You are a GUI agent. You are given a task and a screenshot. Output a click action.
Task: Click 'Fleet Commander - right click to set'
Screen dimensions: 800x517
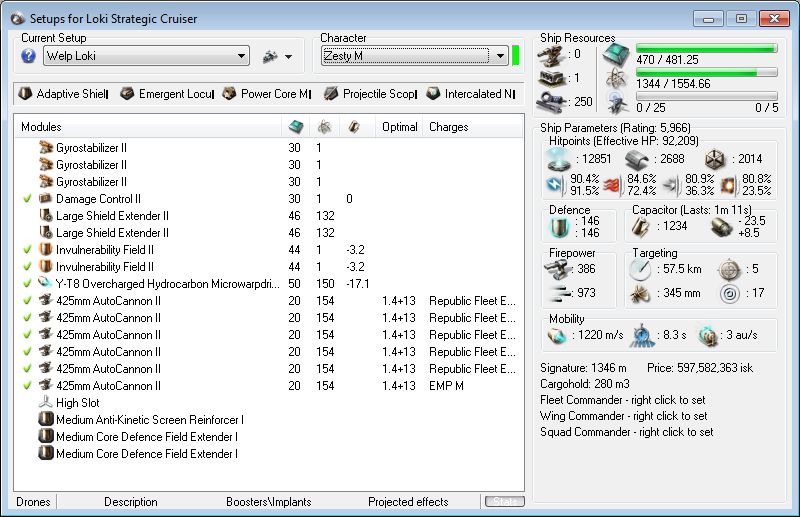[622, 400]
